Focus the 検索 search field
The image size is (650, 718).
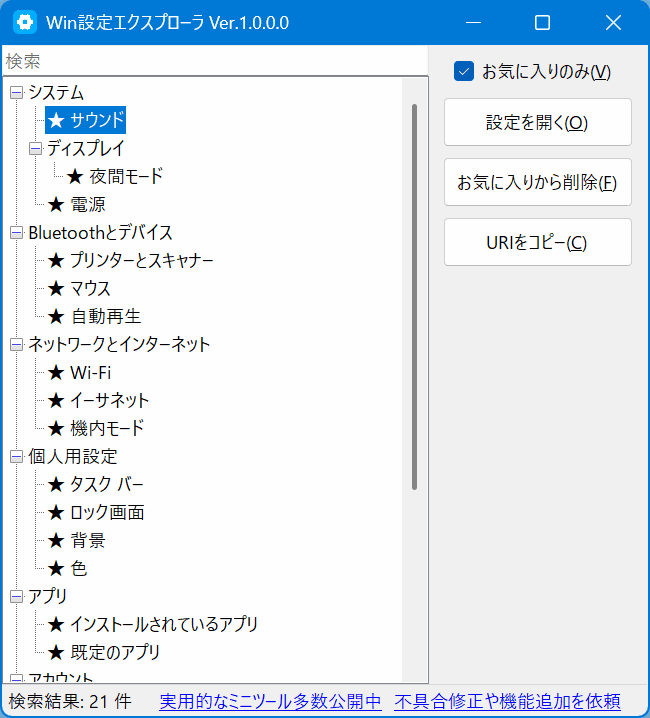pos(215,61)
